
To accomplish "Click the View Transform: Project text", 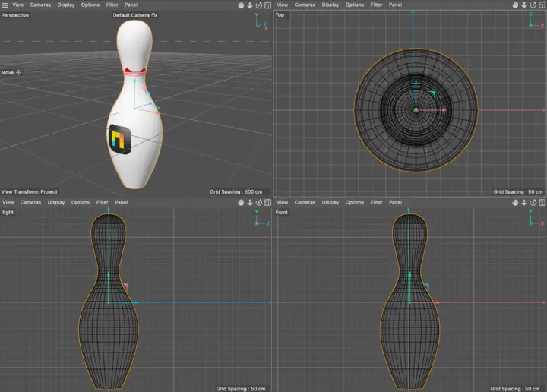I will coord(30,191).
